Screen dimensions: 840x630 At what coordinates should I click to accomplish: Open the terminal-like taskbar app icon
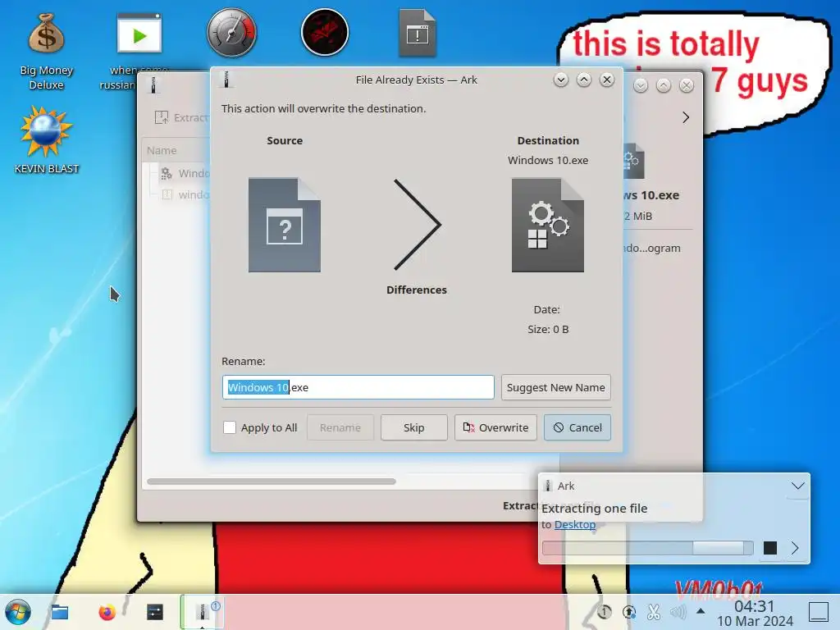click(155, 612)
